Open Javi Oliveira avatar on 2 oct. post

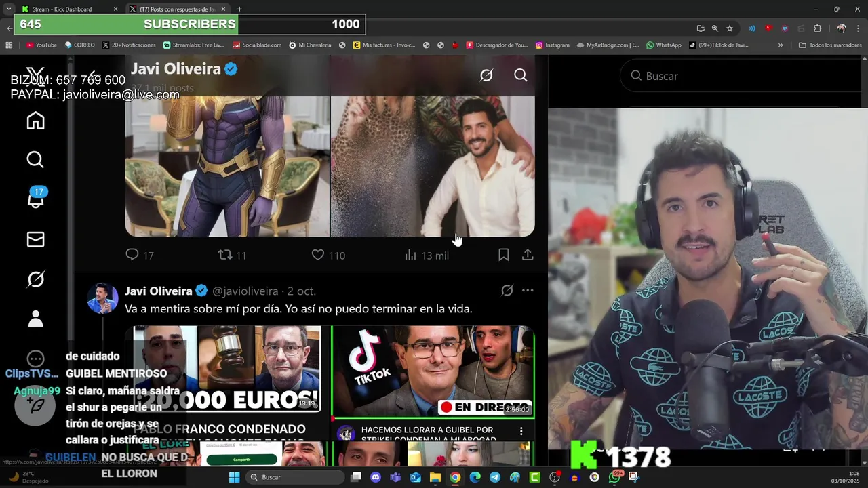pos(102,298)
